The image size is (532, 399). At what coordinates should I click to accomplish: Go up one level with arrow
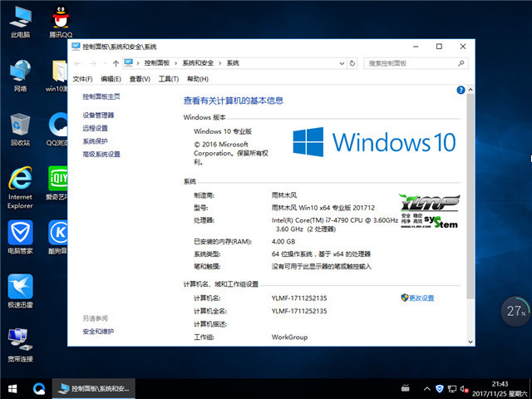click(116, 63)
